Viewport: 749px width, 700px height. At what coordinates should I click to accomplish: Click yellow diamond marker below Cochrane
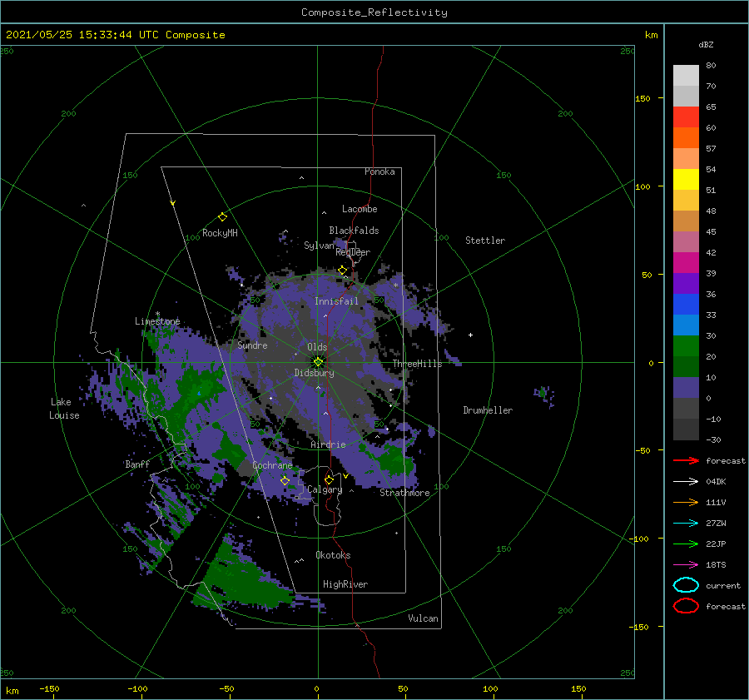point(285,480)
